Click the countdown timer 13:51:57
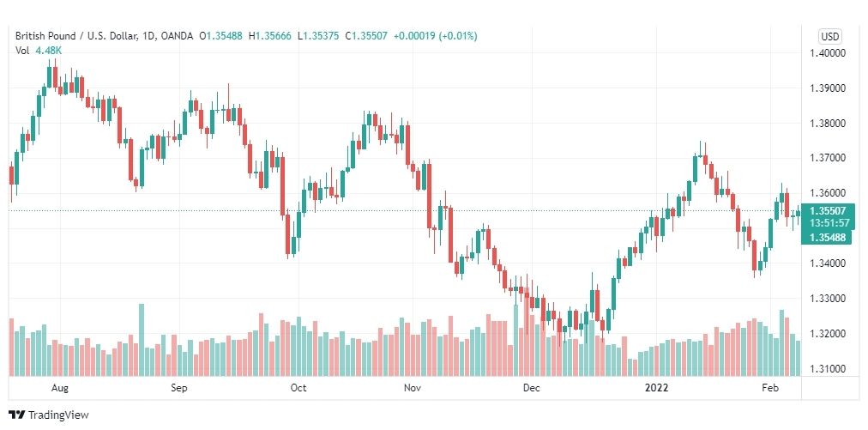The width and height of the screenshot is (868, 430). click(x=829, y=223)
